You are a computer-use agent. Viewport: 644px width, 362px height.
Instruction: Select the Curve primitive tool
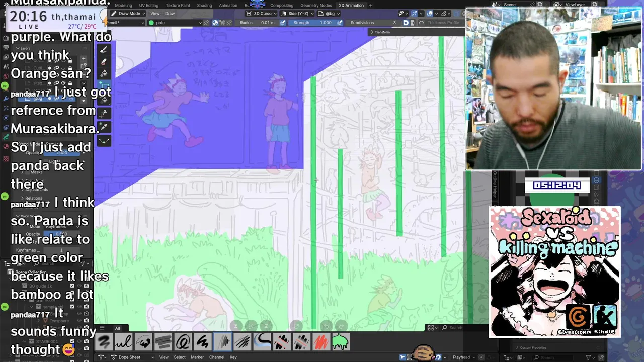click(103, 141)
